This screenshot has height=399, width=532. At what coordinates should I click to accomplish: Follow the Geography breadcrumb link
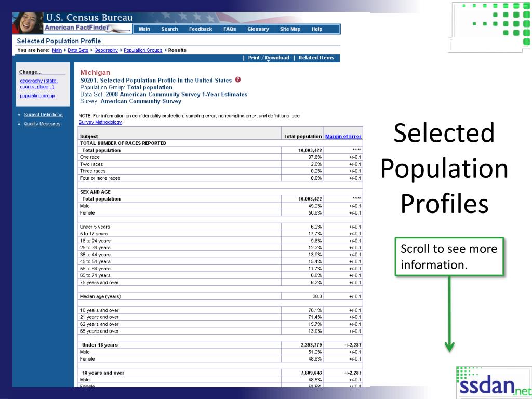coord(106,50)
